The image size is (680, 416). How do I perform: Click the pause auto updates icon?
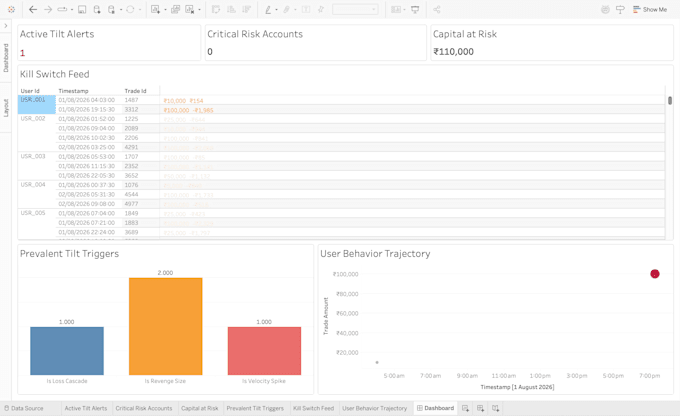[x=111, y=9]
